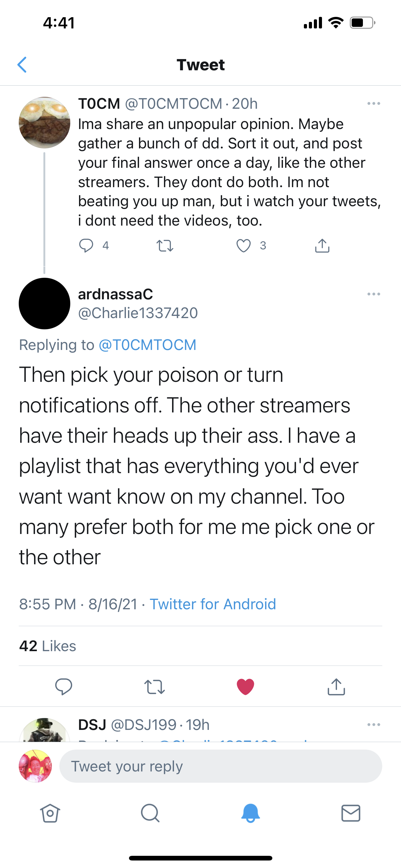Reply to the T0CM tweet via its comment icon
The height and width of the screenshot is (868, 401).
coord(86,245)
